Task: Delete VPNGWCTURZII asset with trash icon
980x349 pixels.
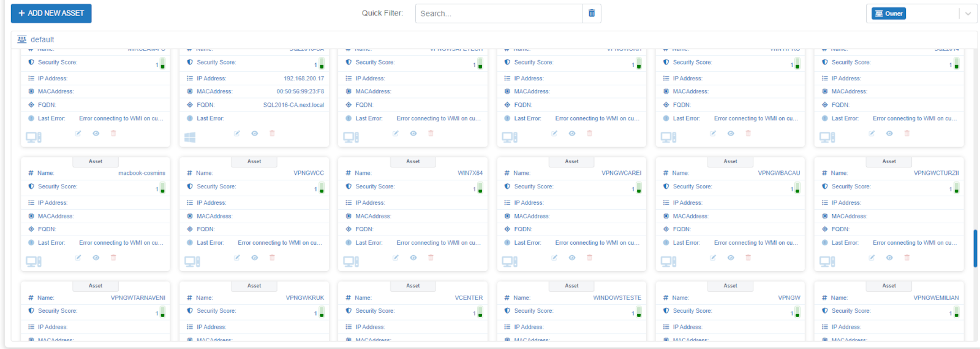Action: click(907, 258)
